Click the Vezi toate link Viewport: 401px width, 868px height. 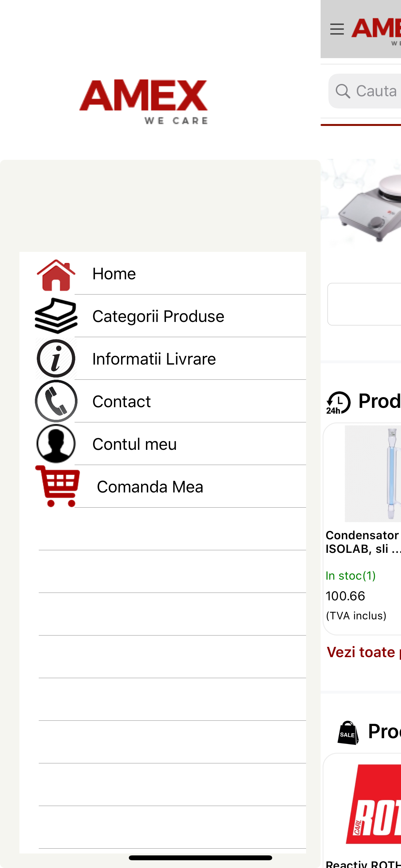pyautogui.click(x=364, y=652)
